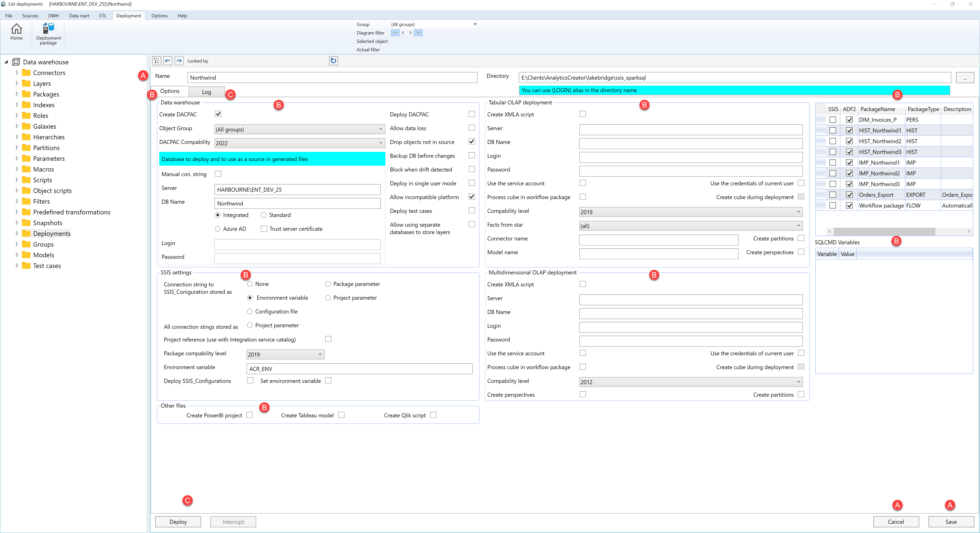Image resolution: width=980 pixels, height=533 pixels.
Task: Jump to last diagram filter arrow
Action: [x=418, y=33]
